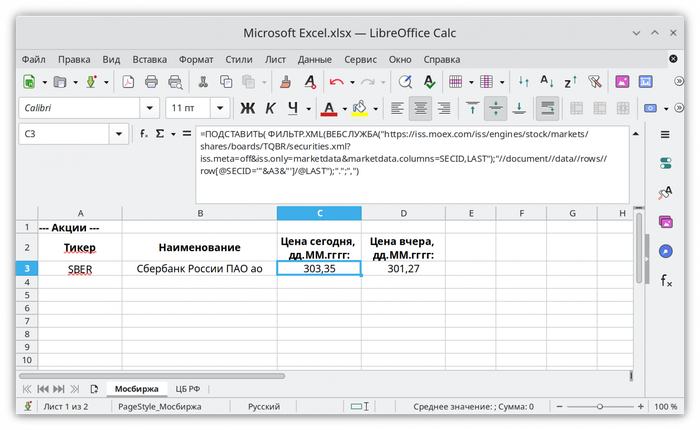Click the Redo arrow icon
Image resolution: width=700 pixels, height=430 pixels.
(367, 82)
